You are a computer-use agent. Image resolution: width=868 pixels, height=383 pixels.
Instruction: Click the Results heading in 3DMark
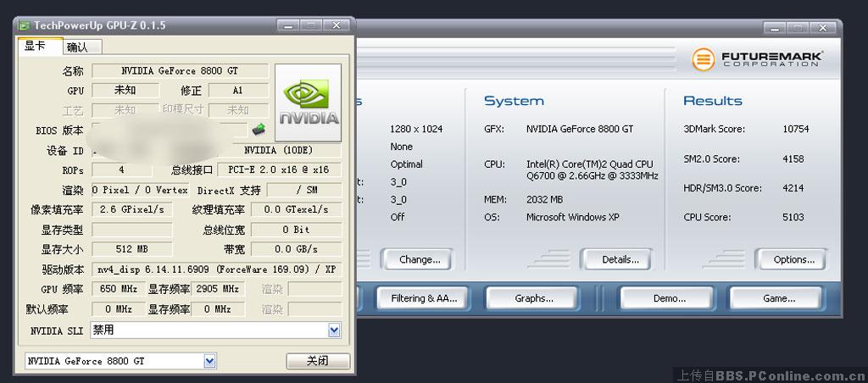[713, 102]
